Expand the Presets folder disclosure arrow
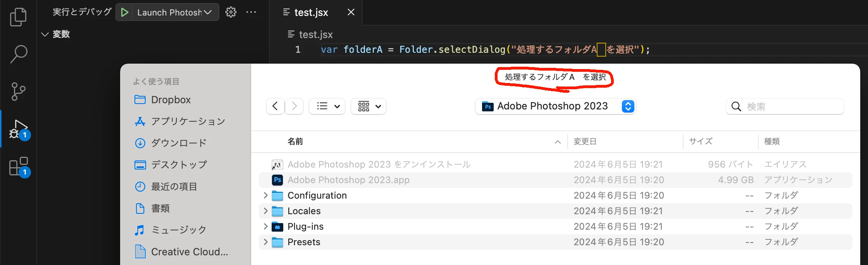This screenshot has height=265, width=868. 265,242
